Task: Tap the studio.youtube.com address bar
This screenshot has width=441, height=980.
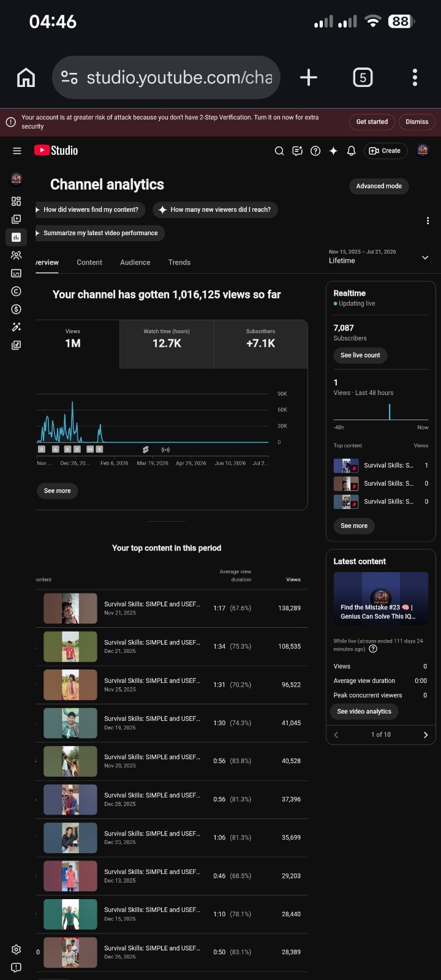Action: pyautogui.click(x=166, y=78)
